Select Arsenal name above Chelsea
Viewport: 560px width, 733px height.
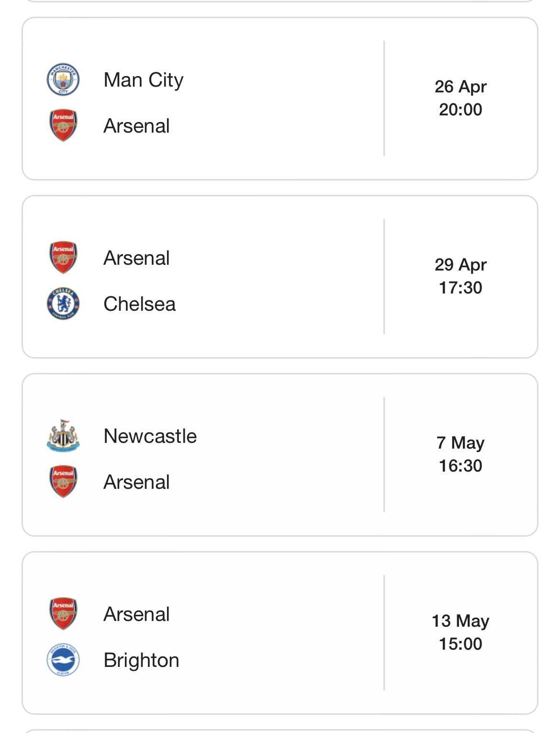(137, 258)
